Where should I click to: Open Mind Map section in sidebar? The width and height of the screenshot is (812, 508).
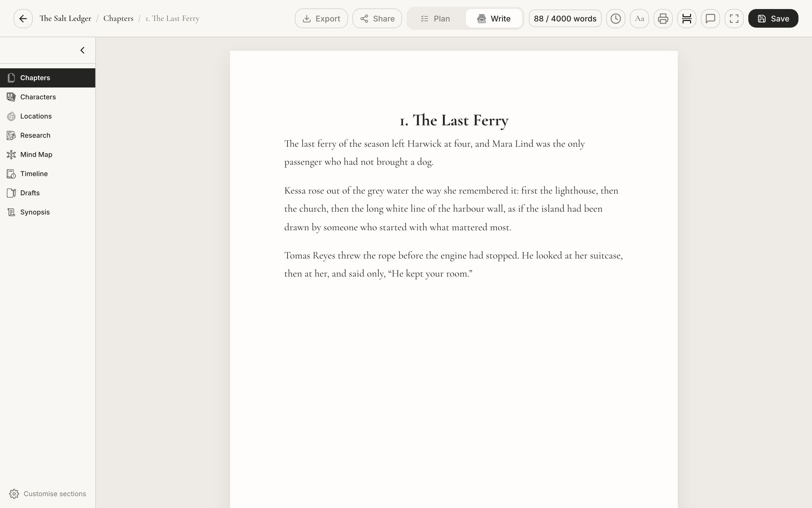tap(48, 155)
